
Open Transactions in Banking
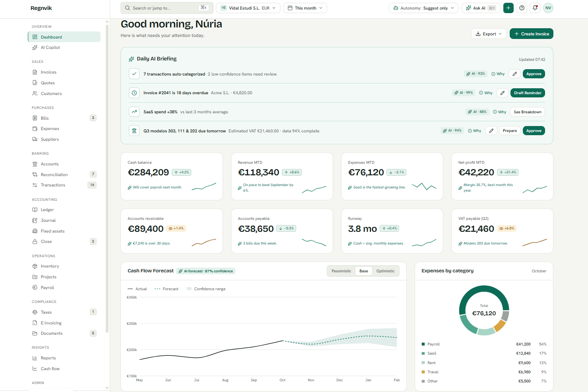click(x=64, y=185)
